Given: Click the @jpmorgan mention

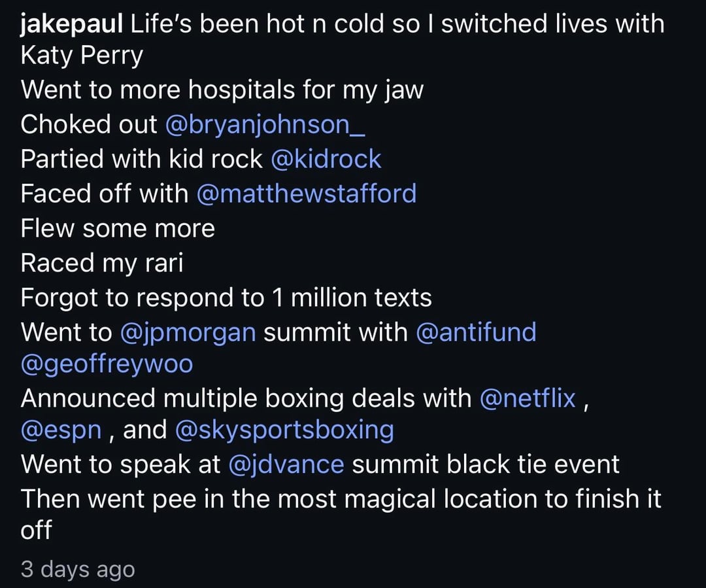Looking at the screenshot, I should tap(188, 332).
